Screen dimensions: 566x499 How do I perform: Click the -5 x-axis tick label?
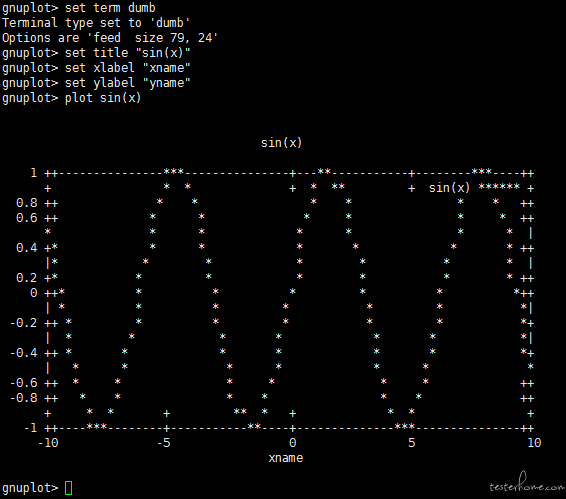164,443
